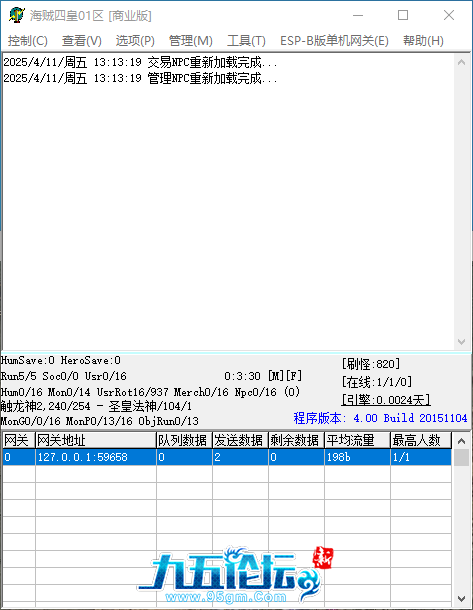Click the [刷怪:820] status label
Screen dimensions: 473x610
point(371,364)
